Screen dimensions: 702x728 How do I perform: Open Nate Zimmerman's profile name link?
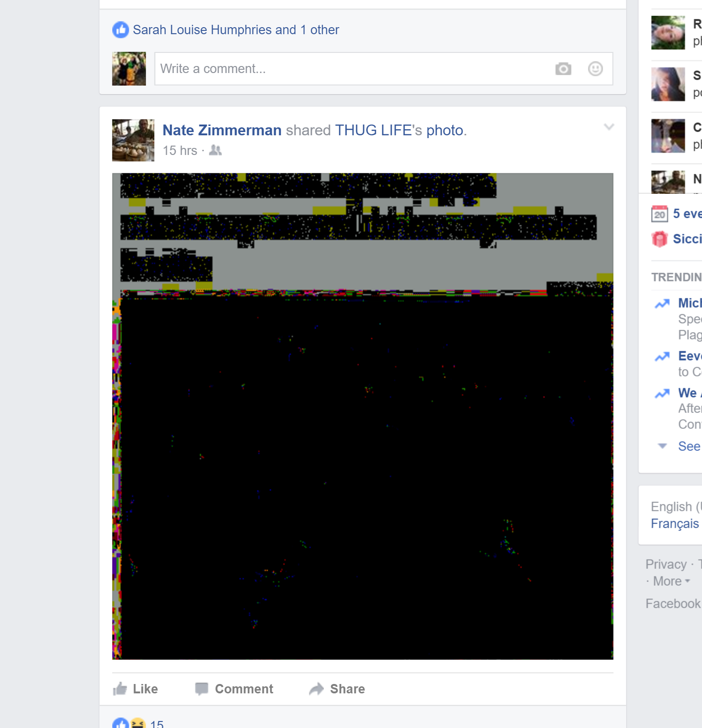[x=222, y=130]
